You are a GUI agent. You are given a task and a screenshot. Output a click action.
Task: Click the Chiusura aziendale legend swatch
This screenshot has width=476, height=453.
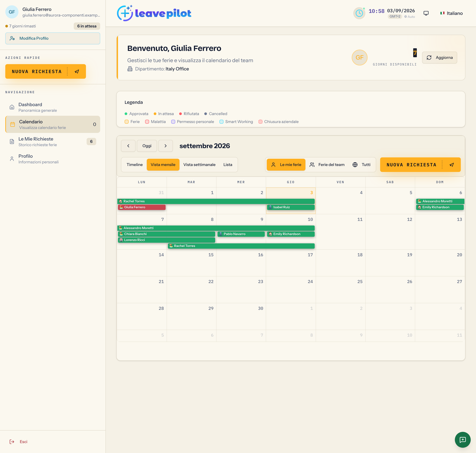click(x=260, y=122)
